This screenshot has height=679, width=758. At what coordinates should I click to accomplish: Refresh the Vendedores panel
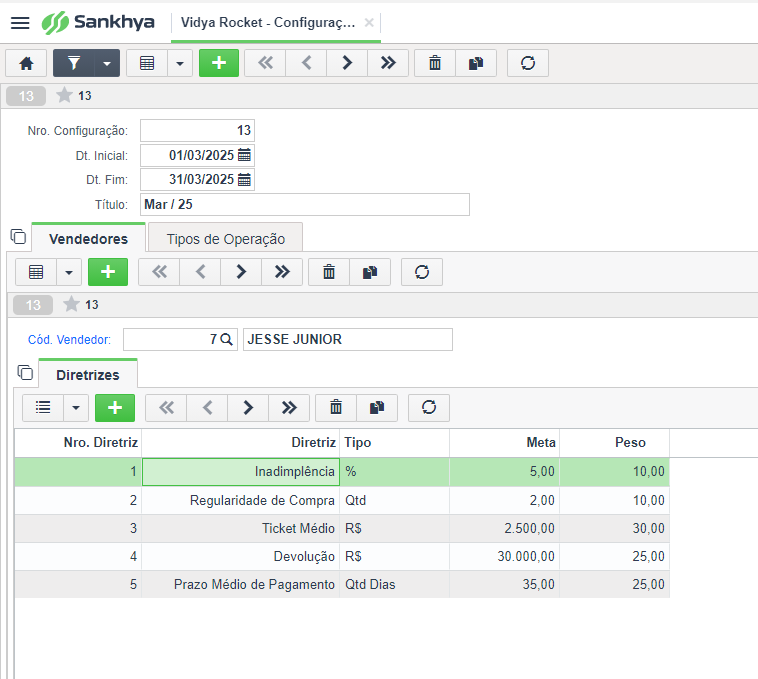point(422,272)
